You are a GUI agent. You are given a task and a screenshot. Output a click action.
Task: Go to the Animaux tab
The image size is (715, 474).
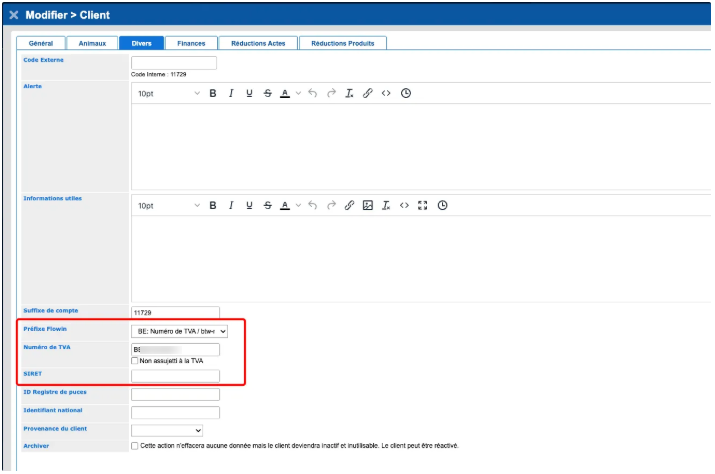(92, 43)
